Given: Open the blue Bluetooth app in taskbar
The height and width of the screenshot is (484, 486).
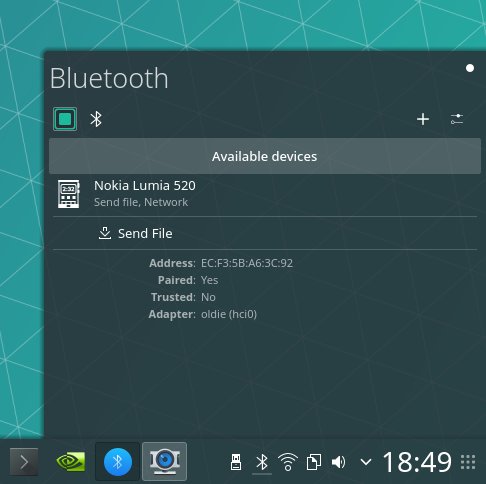Looking at the screenshot, I should [117, 462].
